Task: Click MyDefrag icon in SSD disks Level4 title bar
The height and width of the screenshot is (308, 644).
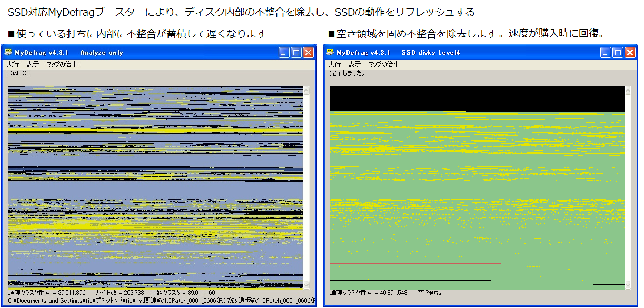Action: [x=330, y=52]
